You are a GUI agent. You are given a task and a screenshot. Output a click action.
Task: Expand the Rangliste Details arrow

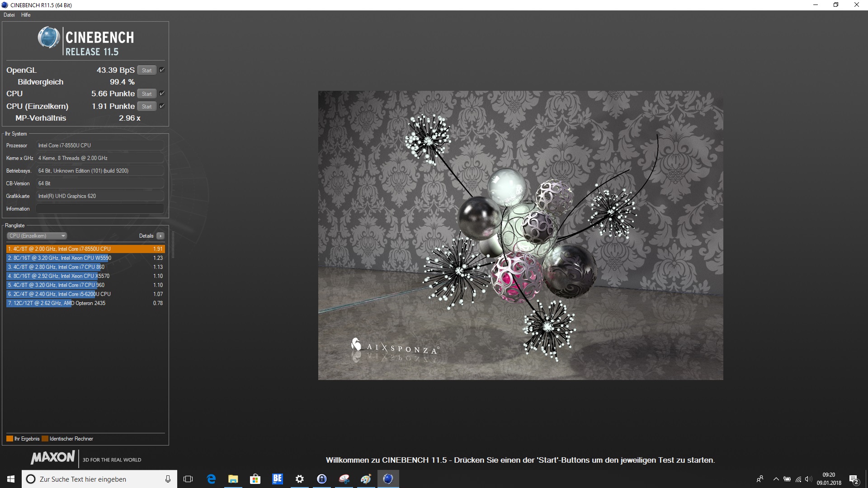pyautogui.click(x=160, y=236)
